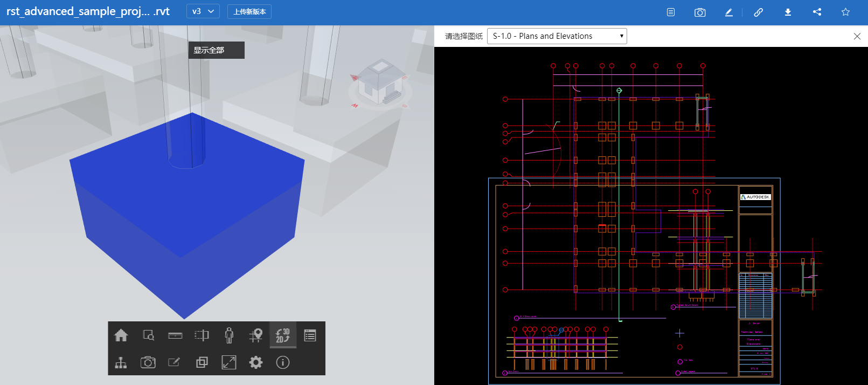868x385 pixels.
Task: Open viewer settings gear
Action: pos(256,362)
